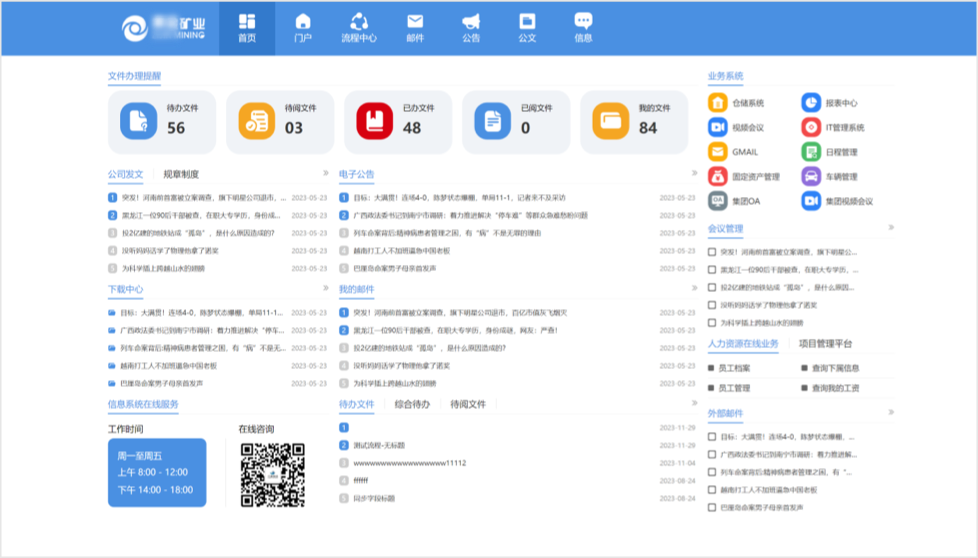Open the 待办文件 card icon
Viewport: 978px width, 558px height.
[x=138, y=121]
